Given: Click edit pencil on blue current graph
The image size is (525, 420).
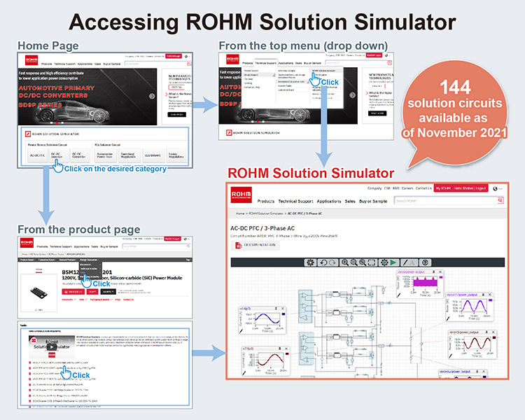Looking at the screenshot, I should (x=241, y=331).
